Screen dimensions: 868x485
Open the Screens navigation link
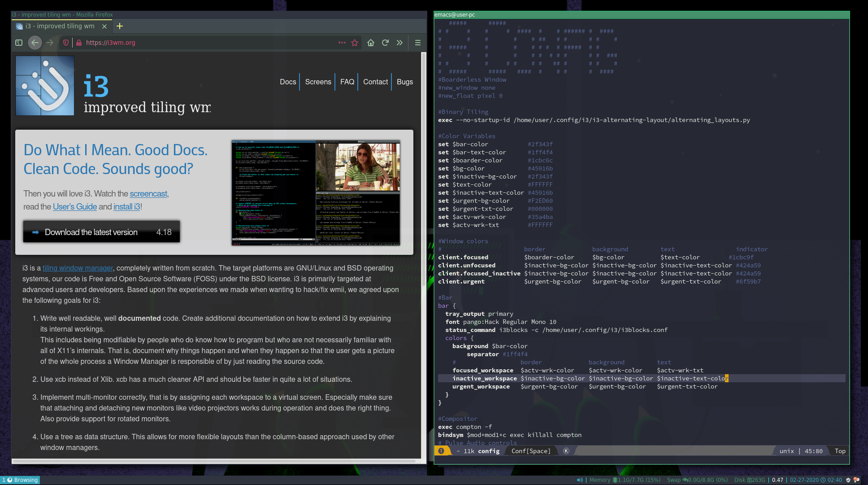pos(318,82)
